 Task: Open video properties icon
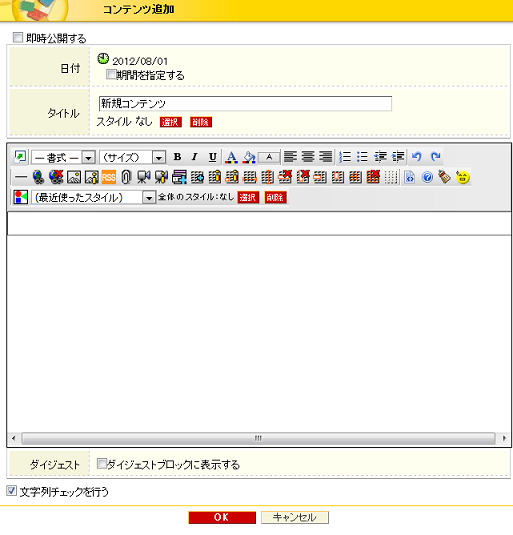(x=161, y=177)
